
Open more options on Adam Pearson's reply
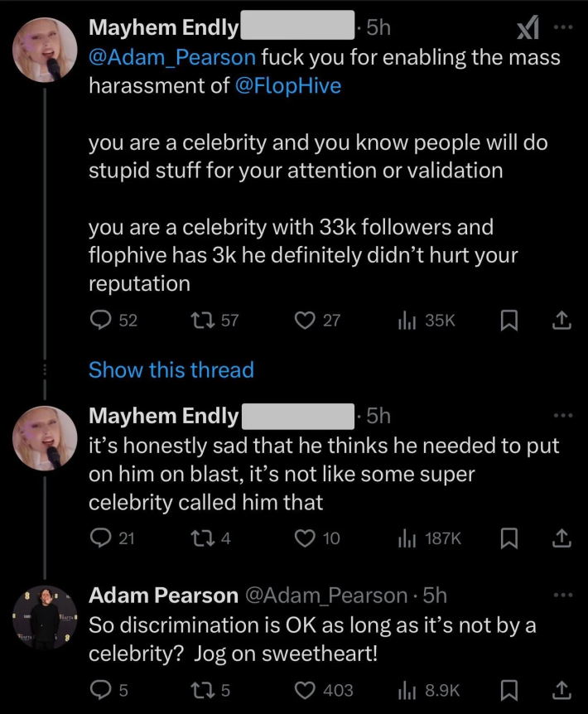[562, 596]
